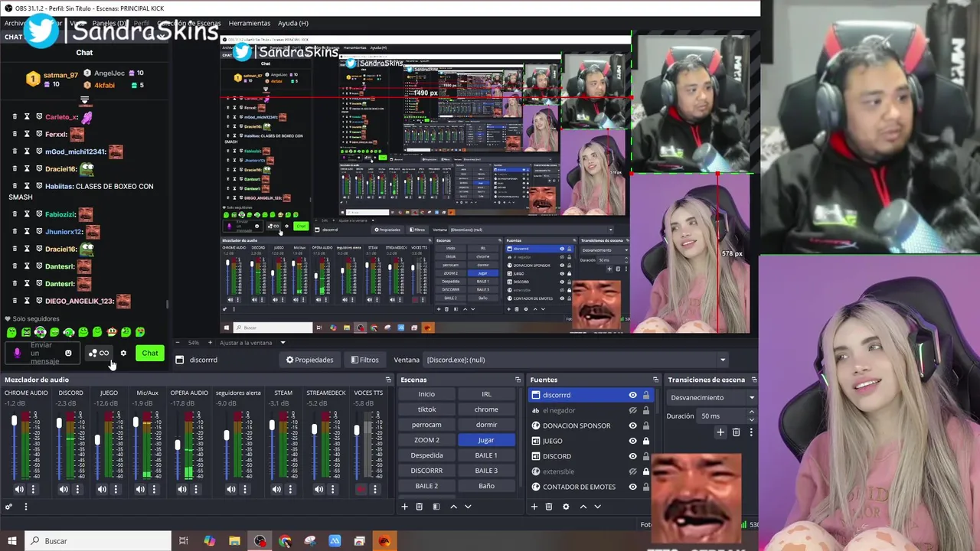
Task: Delete the scene transition with trash icon
Action: [736, 432]
